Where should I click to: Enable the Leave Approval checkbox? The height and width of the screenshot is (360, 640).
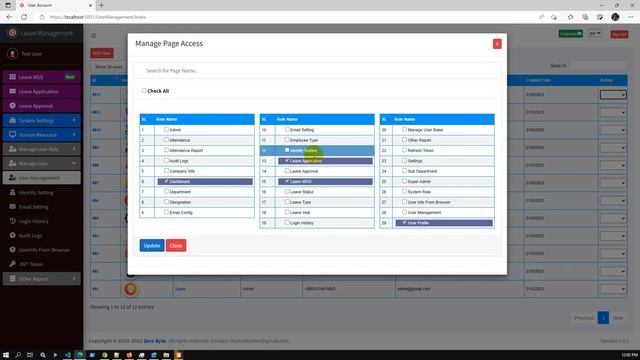click(x=287, y=171)
